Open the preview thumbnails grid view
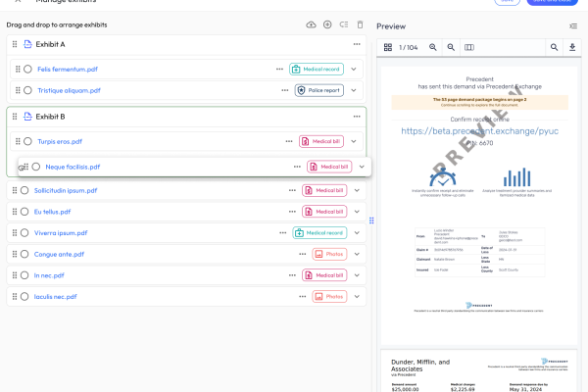 click(x=388, y=47)
